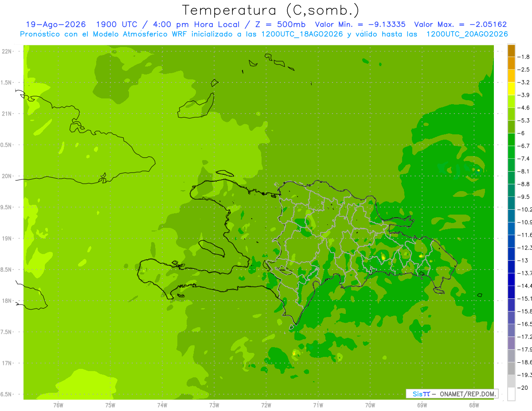Screen dimensions: 532x411
Task: Pick the orange swatch between -1.8 and -2.5
Action: tap(511, 63)
